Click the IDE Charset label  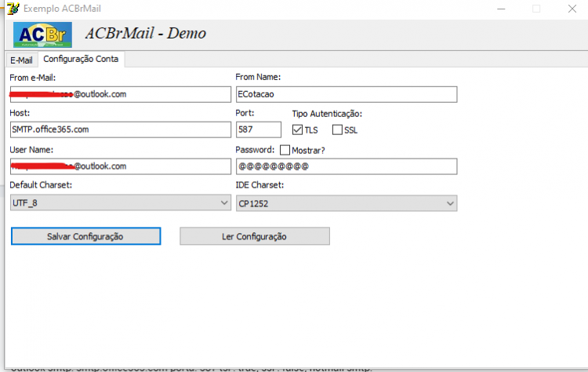pyautogui.click(x=260, y=185)
